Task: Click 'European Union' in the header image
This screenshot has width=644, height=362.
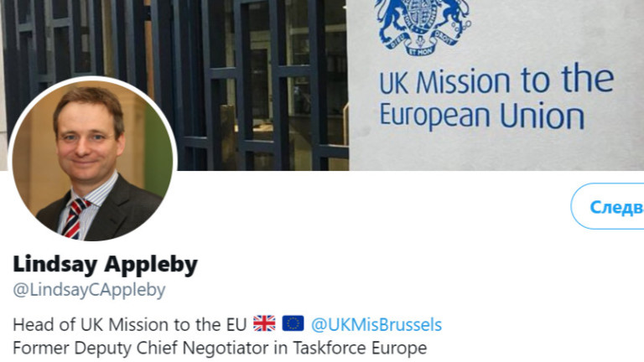Action: tap(481, 114)
